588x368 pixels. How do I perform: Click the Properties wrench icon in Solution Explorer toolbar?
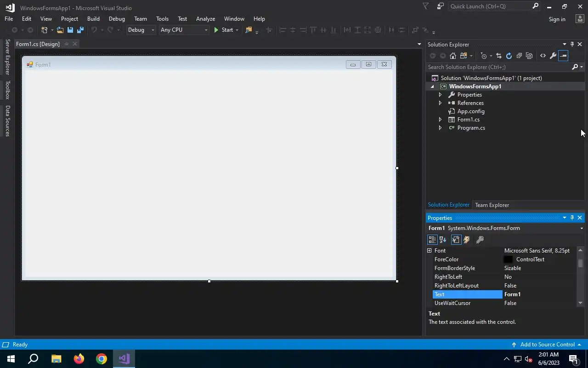point(553,56)
